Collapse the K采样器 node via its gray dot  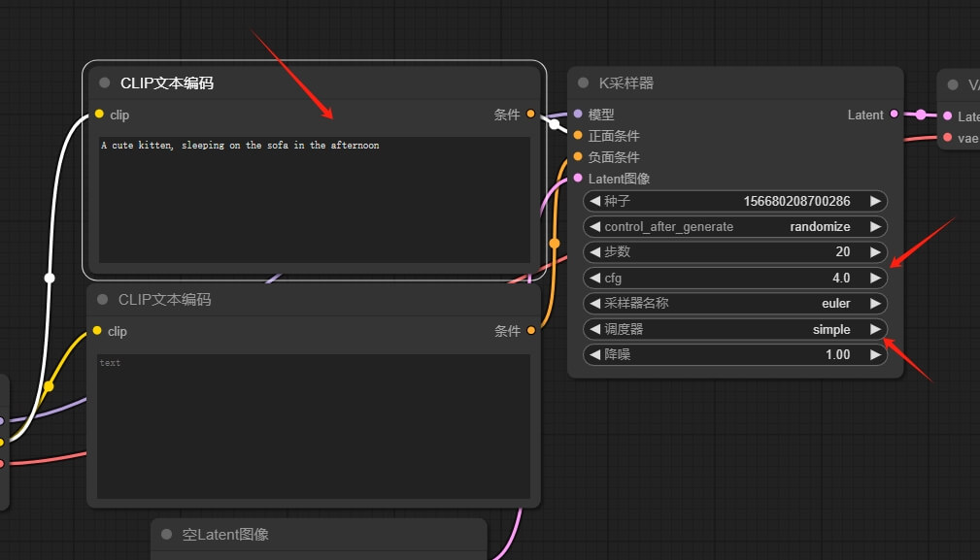(x=584, y=83)
